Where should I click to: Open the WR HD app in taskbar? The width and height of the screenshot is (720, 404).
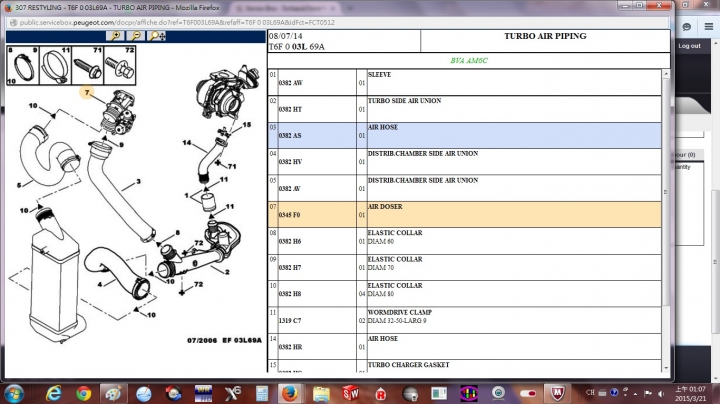pos(203,393)
